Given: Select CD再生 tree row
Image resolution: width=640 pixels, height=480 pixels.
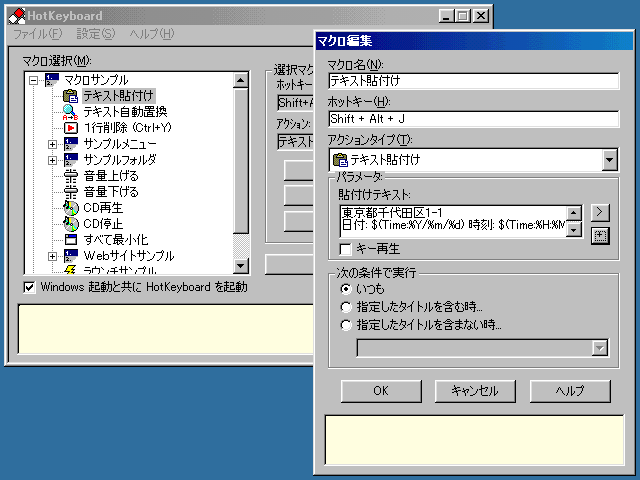Looking at the screenshot, I should (x=103, y=208).
